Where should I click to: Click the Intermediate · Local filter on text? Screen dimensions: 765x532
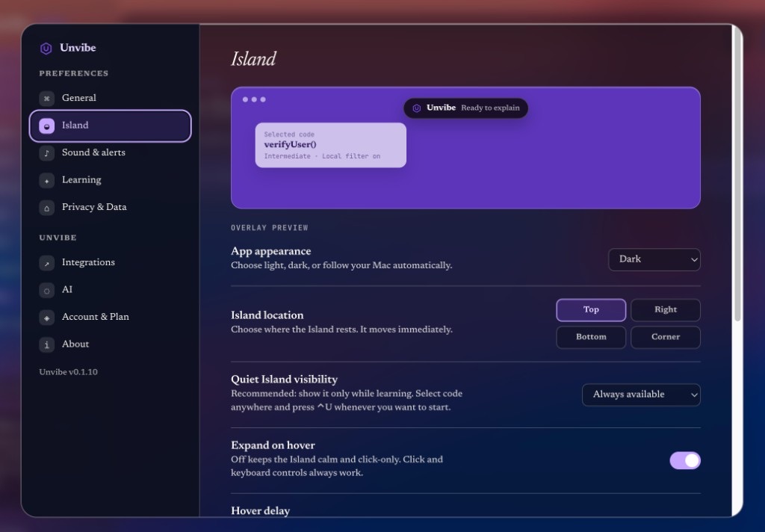point(322,157)
